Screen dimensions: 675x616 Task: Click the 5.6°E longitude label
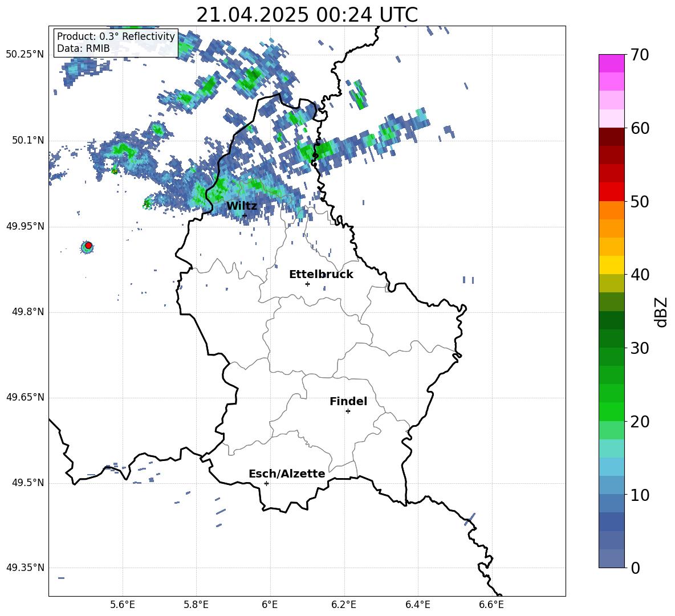pos(123,605)
